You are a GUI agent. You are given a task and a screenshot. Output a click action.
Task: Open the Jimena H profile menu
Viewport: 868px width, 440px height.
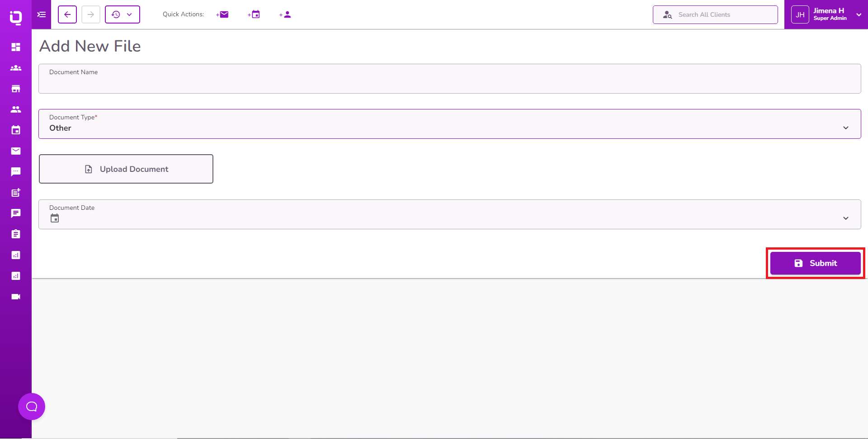click(x=830, y=14)
